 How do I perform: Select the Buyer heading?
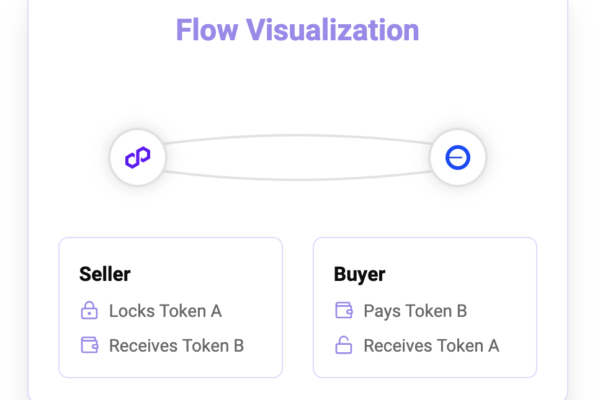(x=359, y=274)
